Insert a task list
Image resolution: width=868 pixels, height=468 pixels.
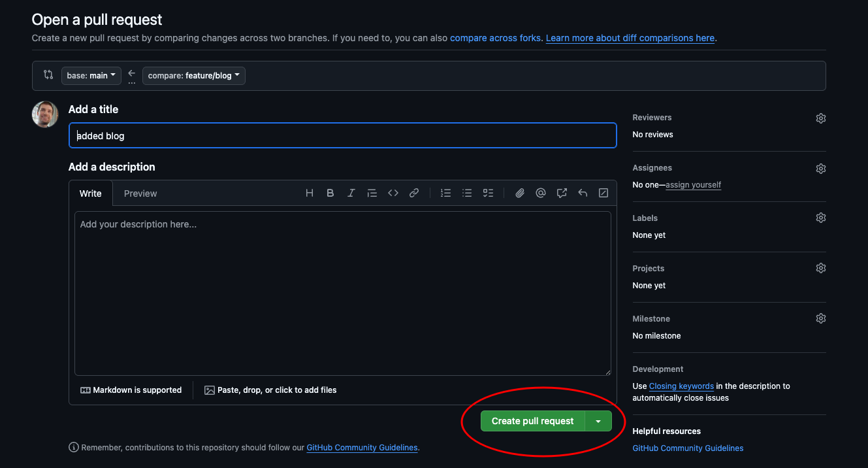coord(488,193)
